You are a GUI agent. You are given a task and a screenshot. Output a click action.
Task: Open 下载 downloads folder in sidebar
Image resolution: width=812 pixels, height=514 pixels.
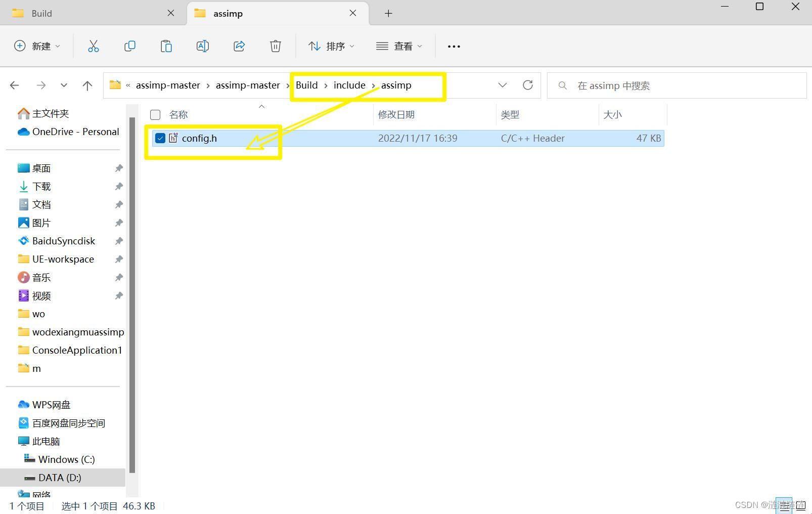34,186
